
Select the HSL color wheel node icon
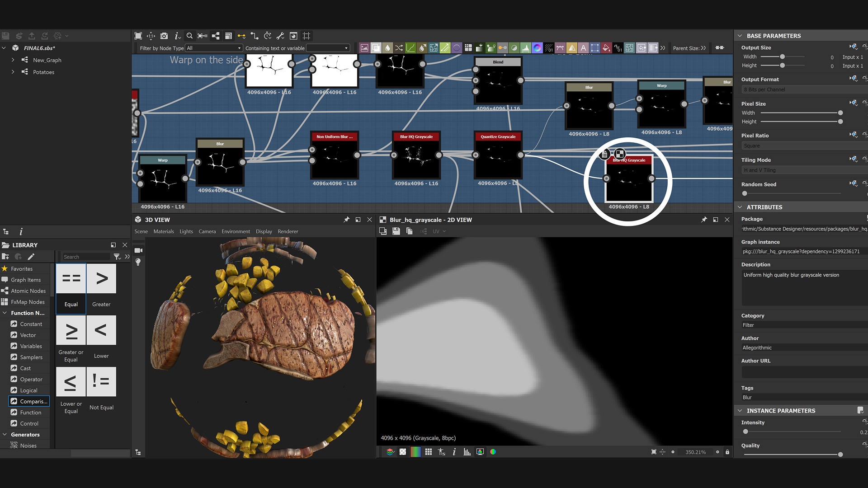pos(537,47)
